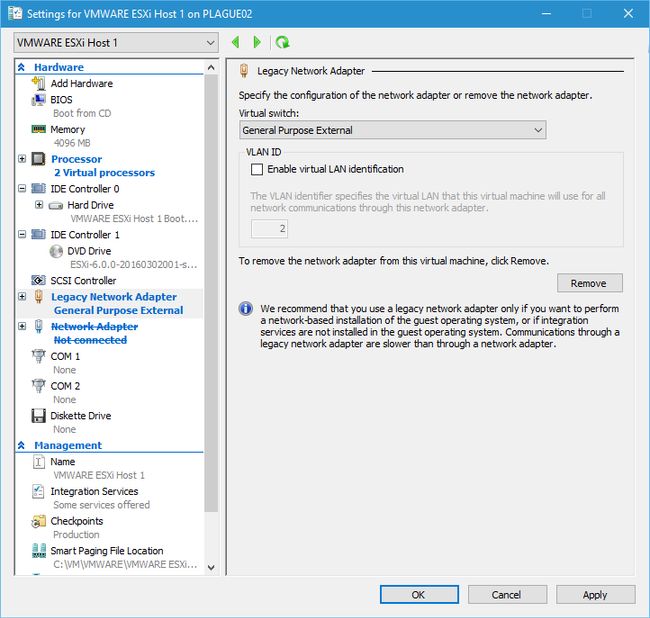Select Add Hardware in the tree
The image size is (650, 618).
pyautogui.click(x=82, y=83)
